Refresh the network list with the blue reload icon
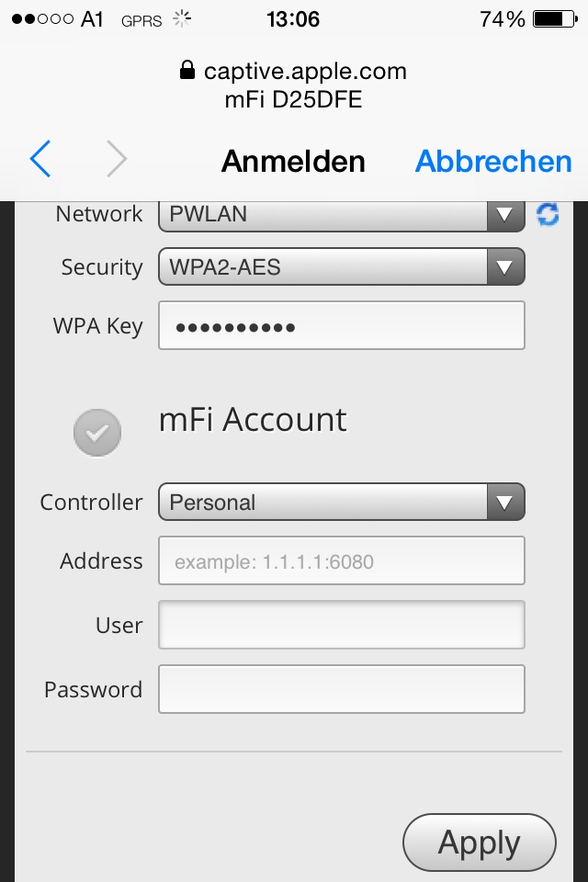This screenshot has width=588, height=882. 548,214
